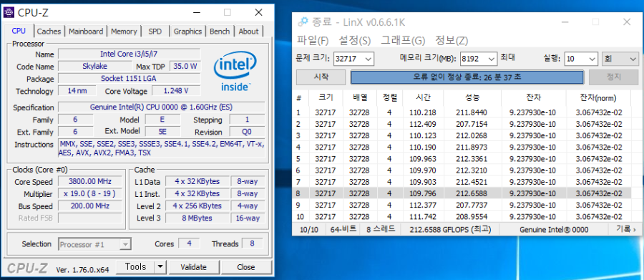The height and width of the screenshot is (280, 644).
Task: Click the finished progress bar in LinX
Action: (467, 77)
